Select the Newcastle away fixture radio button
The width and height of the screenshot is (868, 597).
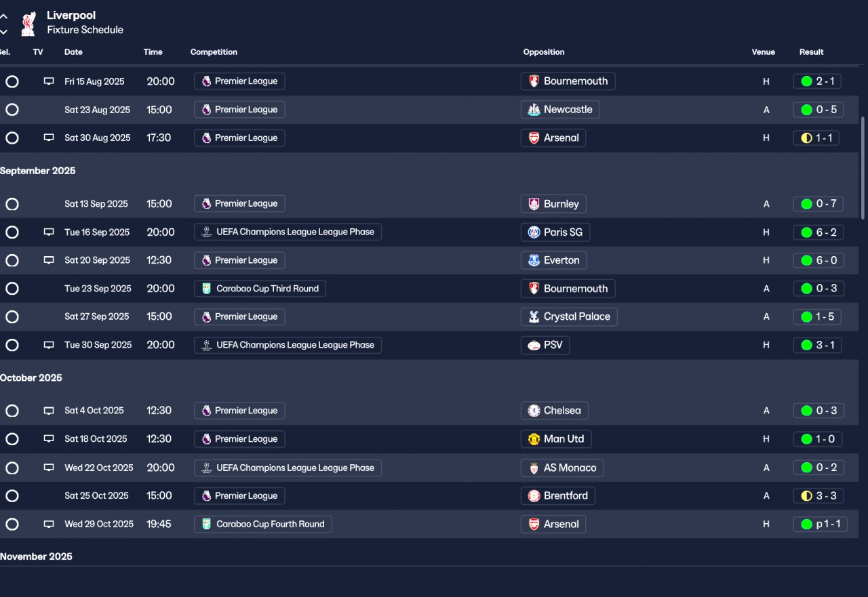pos(12,110)
